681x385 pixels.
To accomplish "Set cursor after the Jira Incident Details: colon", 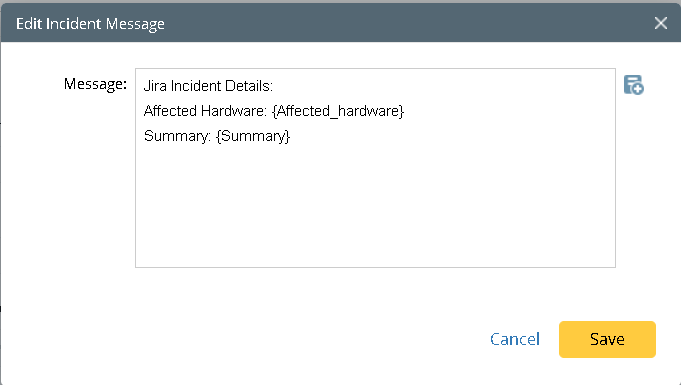I will pyautogui.click(x=273, y=86).
